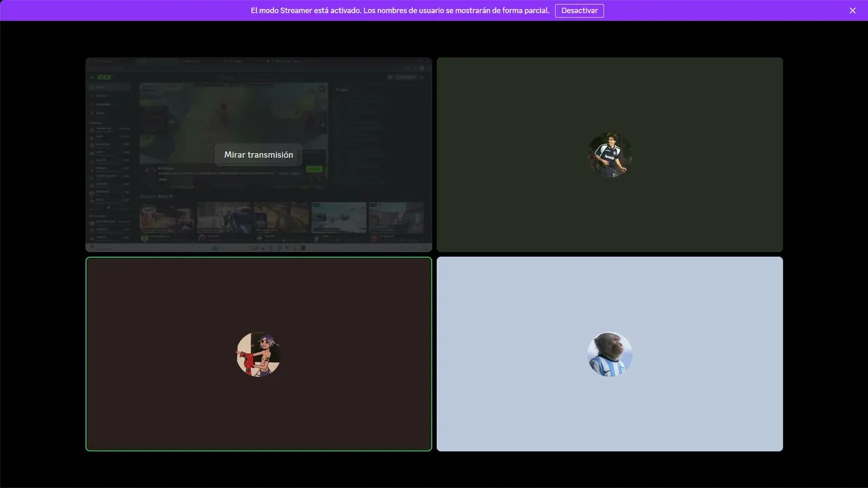Select the monkey in Argentina jersey avatar
The width and height of the screenshot is (868, 488).
pos(610,354)
